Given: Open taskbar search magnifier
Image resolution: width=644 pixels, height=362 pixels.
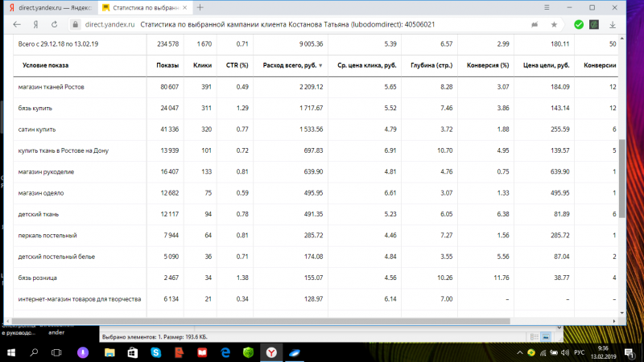Looking at the screenshot, I should coord(34,352).
